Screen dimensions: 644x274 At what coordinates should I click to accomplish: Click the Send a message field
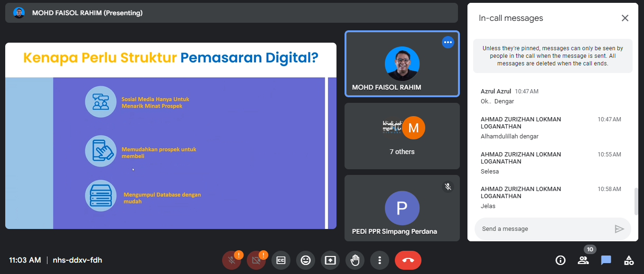546,229
